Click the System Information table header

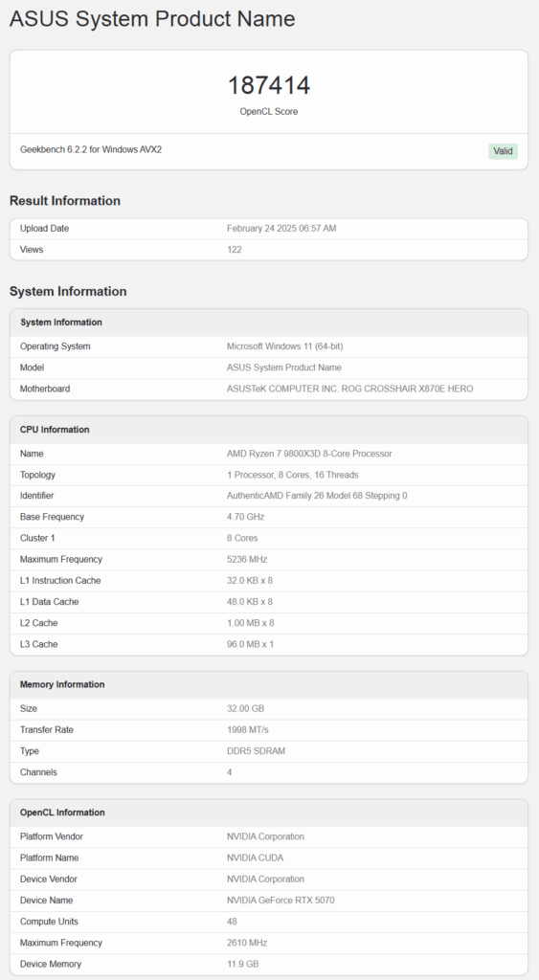pos(269,323)
